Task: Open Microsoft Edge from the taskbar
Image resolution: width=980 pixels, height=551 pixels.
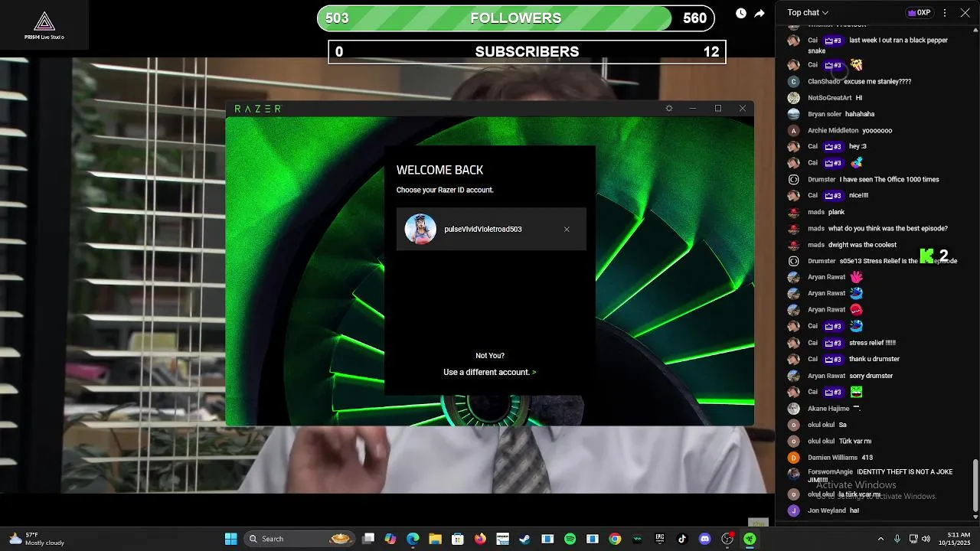Action: (x=413, y=539)
